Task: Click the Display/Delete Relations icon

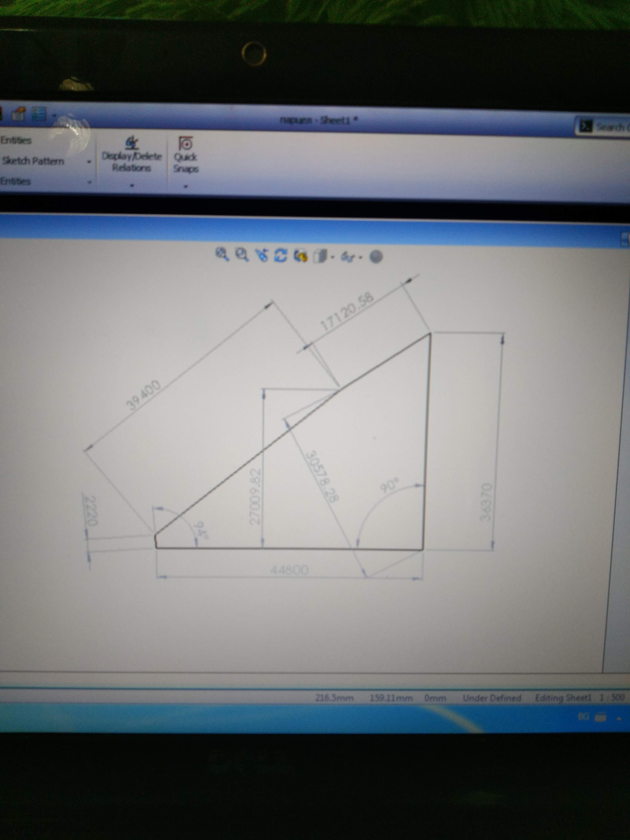Action: click(x=132, y=143)
